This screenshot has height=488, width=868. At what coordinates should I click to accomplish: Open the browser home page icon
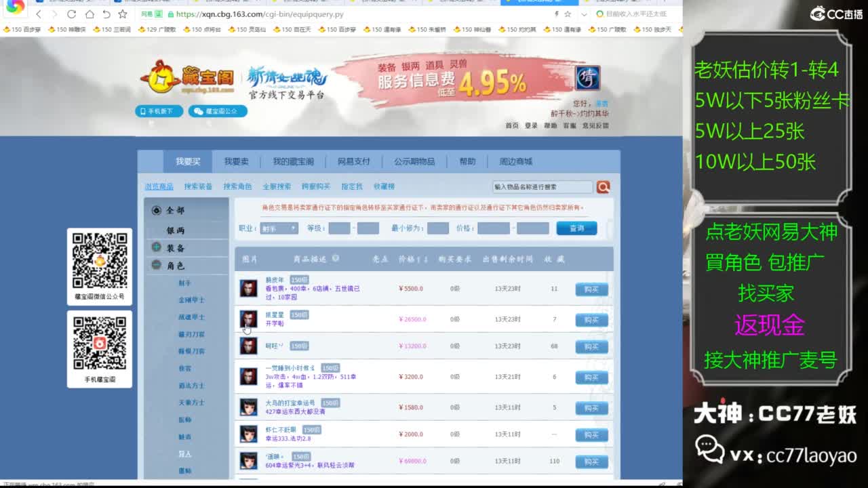coord(90,14)
